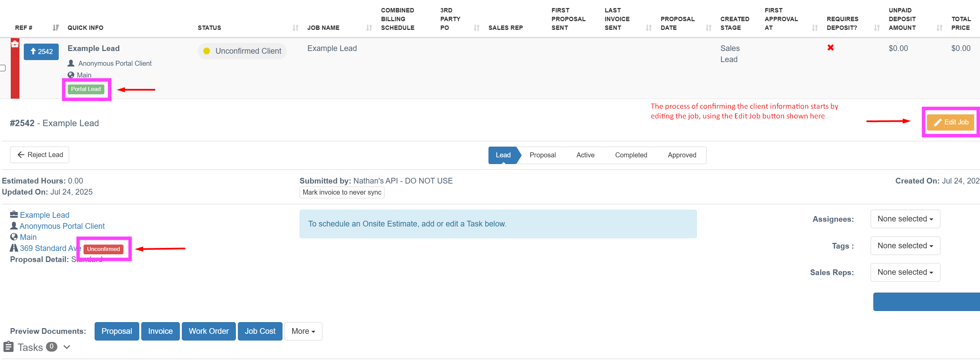The height and width of the screenshot is (360, 980).
Task: Click the Reject Lead button
Action: click(40, 155)
